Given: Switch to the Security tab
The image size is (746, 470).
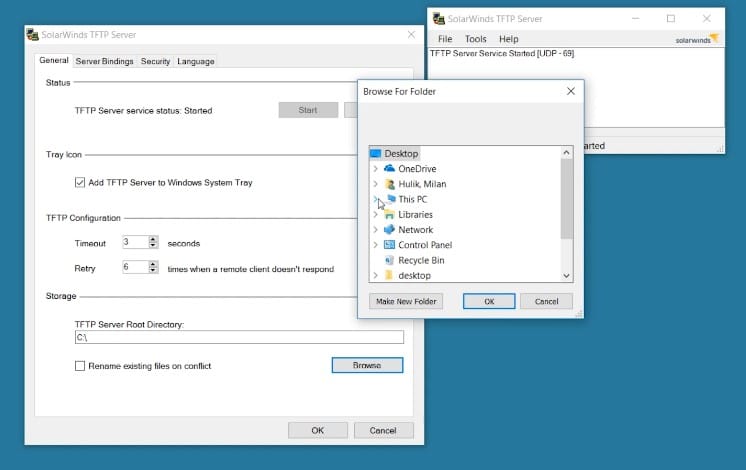Looking at the screenshot, I should click(x=155, y=61).
